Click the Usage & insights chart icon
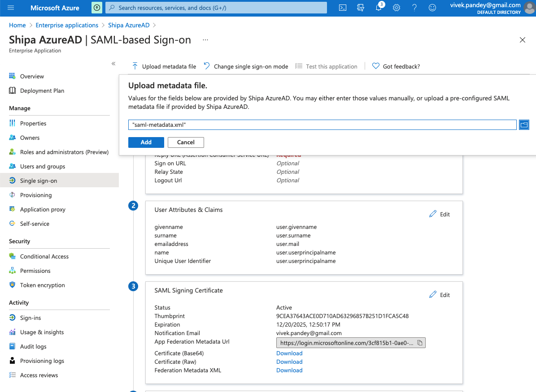This screenshot has width=536, height=392. [x=12, y=332]
